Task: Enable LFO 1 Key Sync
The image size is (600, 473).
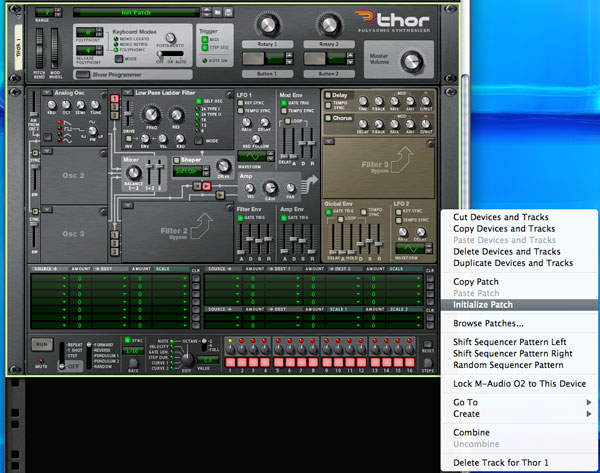Action: 240,103
